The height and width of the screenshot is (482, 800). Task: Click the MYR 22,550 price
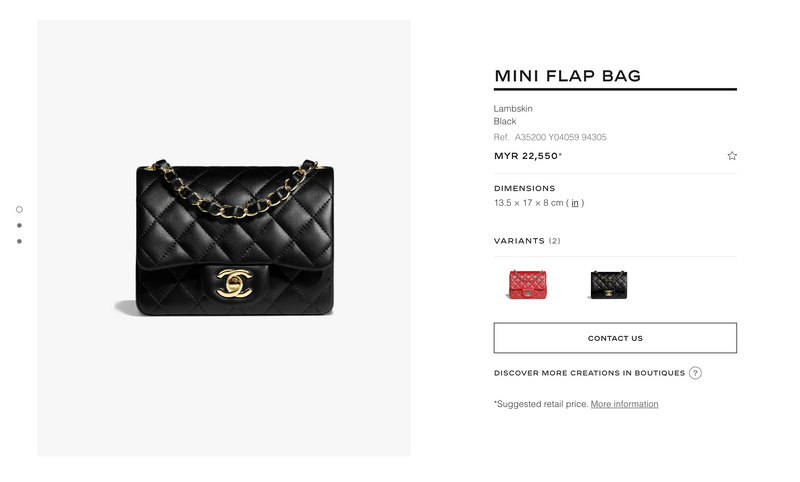528,156
